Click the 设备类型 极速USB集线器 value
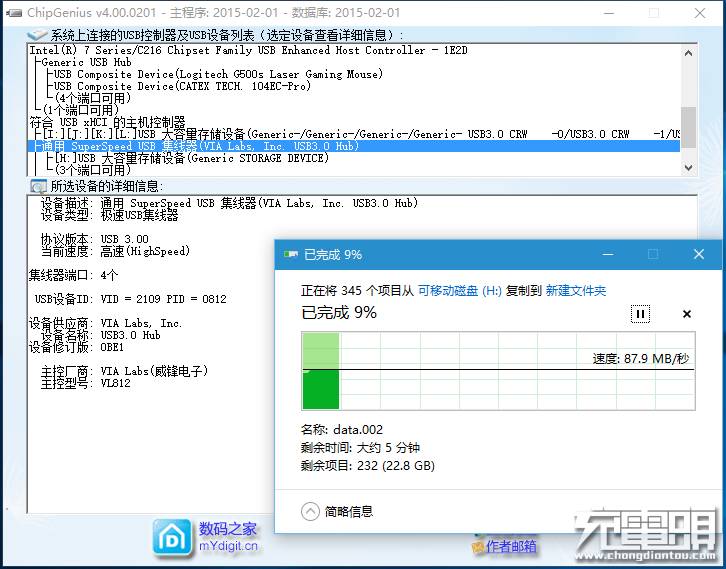 tap(139, 215)
